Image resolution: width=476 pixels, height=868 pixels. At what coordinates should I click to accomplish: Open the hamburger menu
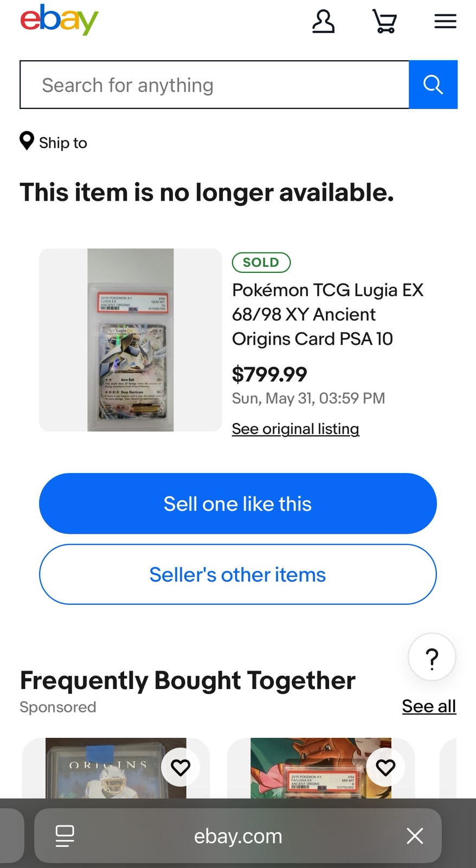445,22
